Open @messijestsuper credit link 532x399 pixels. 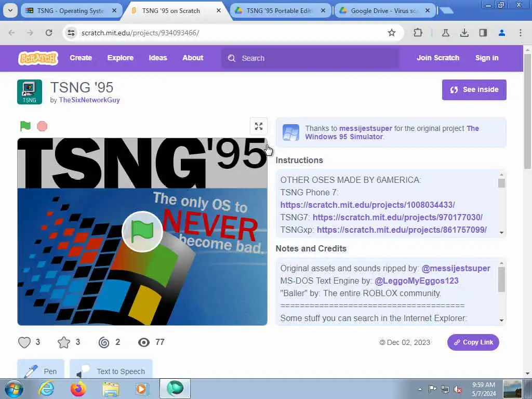pyautogui.click(x=456, y=269)
